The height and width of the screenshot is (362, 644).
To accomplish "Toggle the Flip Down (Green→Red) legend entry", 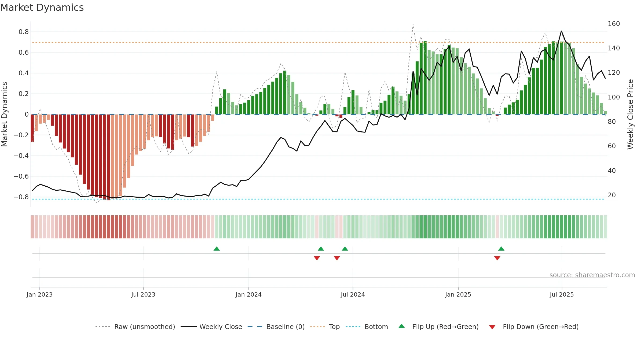I will [x=533, y=327].
